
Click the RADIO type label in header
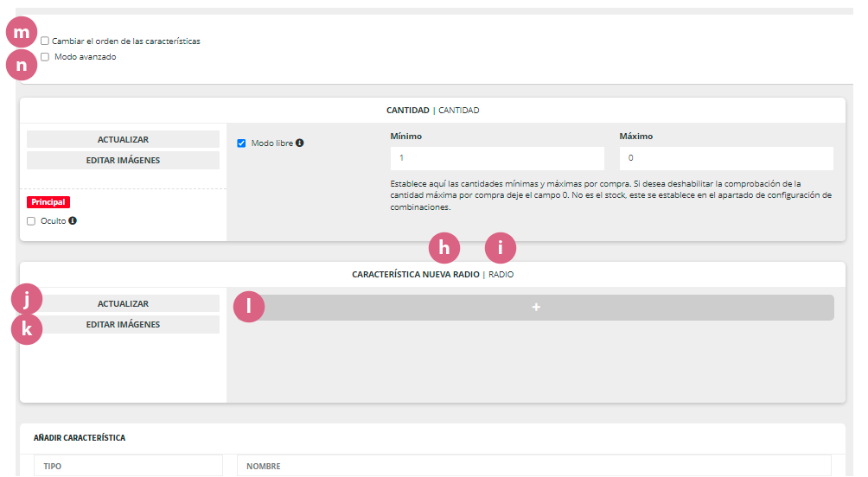[x=501, y=275]
